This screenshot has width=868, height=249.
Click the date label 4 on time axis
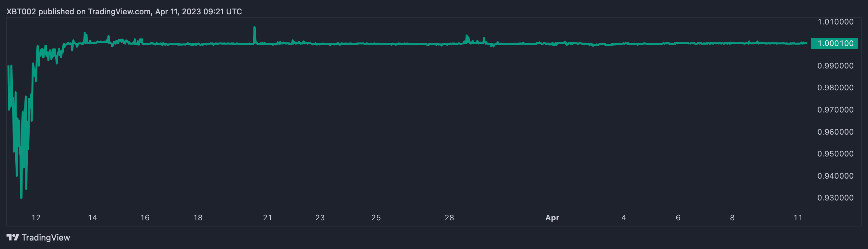coord(624,218)
